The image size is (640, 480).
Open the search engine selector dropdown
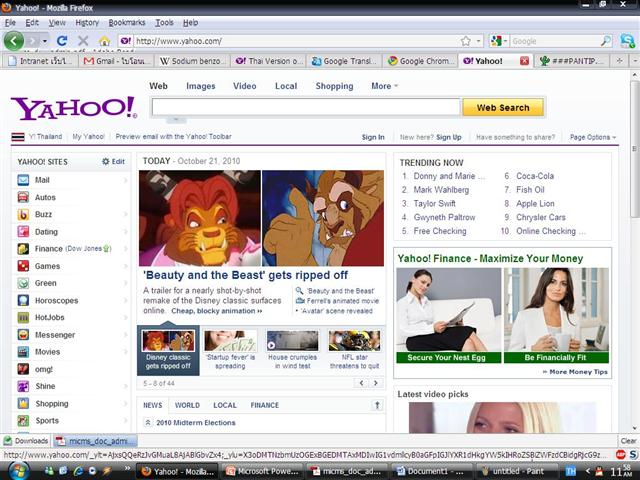[x=505, y=41]
